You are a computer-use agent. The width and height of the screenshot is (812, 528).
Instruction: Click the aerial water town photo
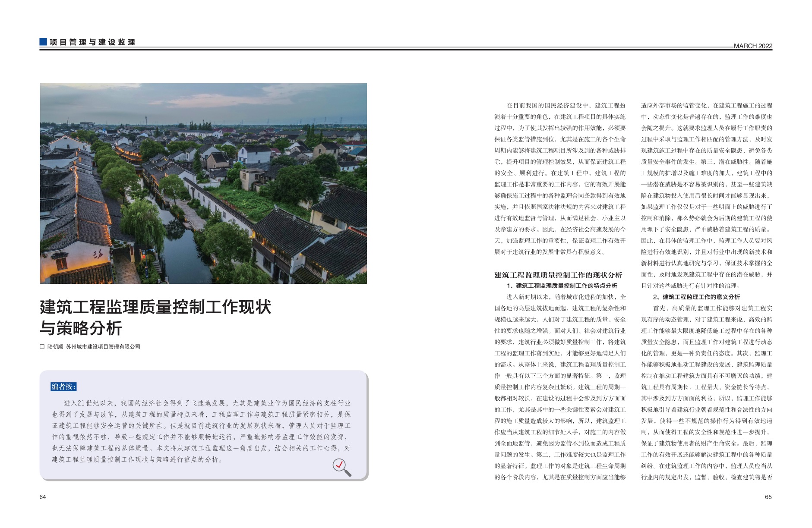click(203, 183)
